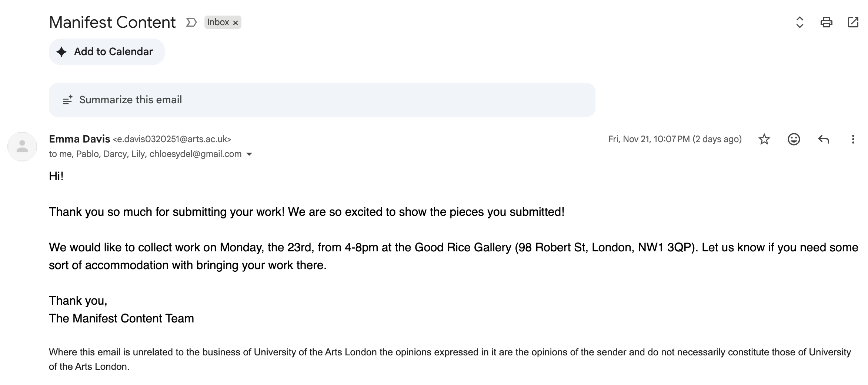Click the Manifest Content subject title
Viewport: 868px width, 385px height.
pyautogui.click(x=112, y=22)
